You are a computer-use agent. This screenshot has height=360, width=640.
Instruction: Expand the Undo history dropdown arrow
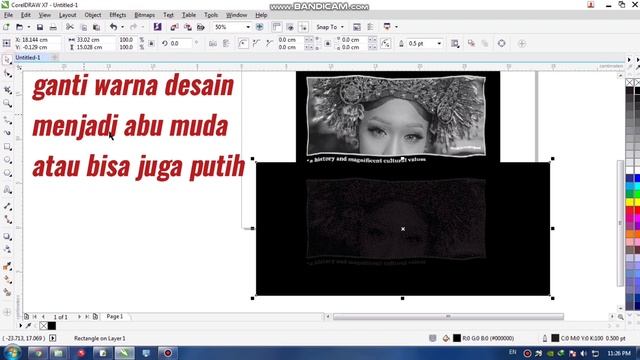coord(122,27)
